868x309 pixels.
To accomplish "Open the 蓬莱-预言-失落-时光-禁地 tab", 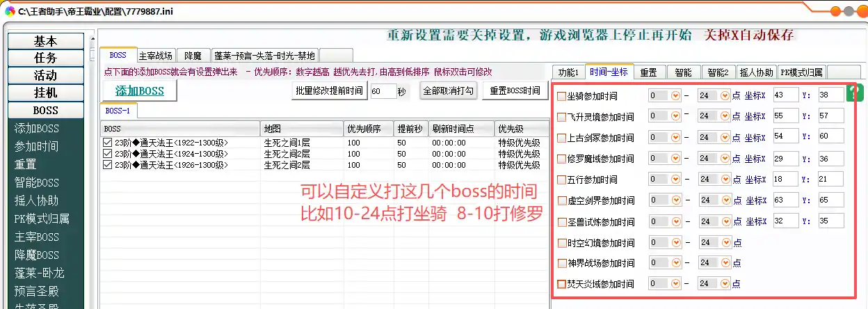I will click(x=265, y=56).
